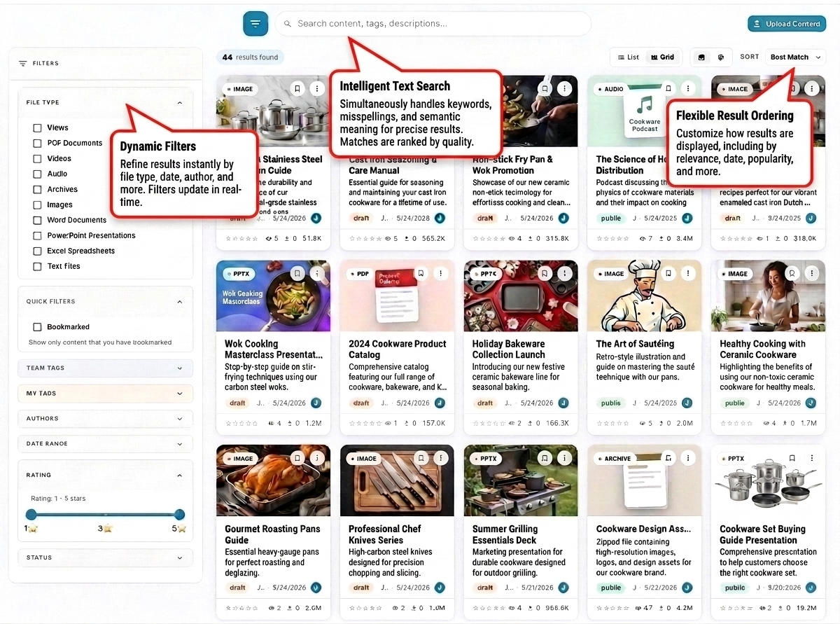Click the maximum rating slider handle
This screenshot has height=624, width=840.
click(x=179, y=515)
